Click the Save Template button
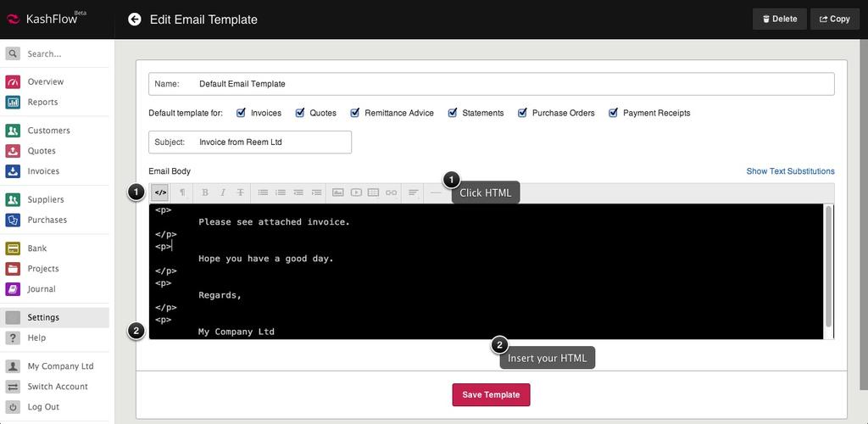This screenshot has height=424, width=868. pyautogui.click(x=491, y=394)
